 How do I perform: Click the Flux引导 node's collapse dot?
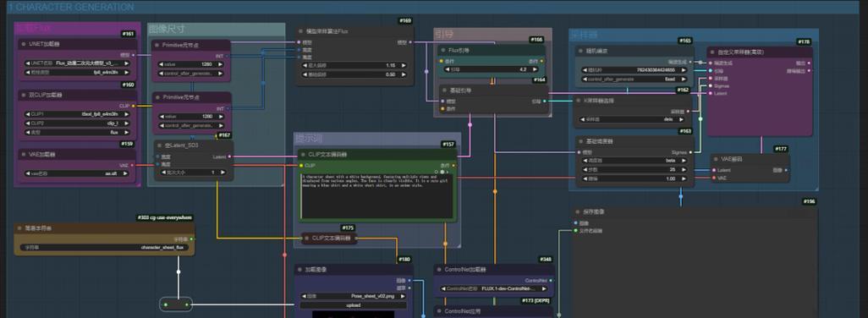[x=442, y=51]
